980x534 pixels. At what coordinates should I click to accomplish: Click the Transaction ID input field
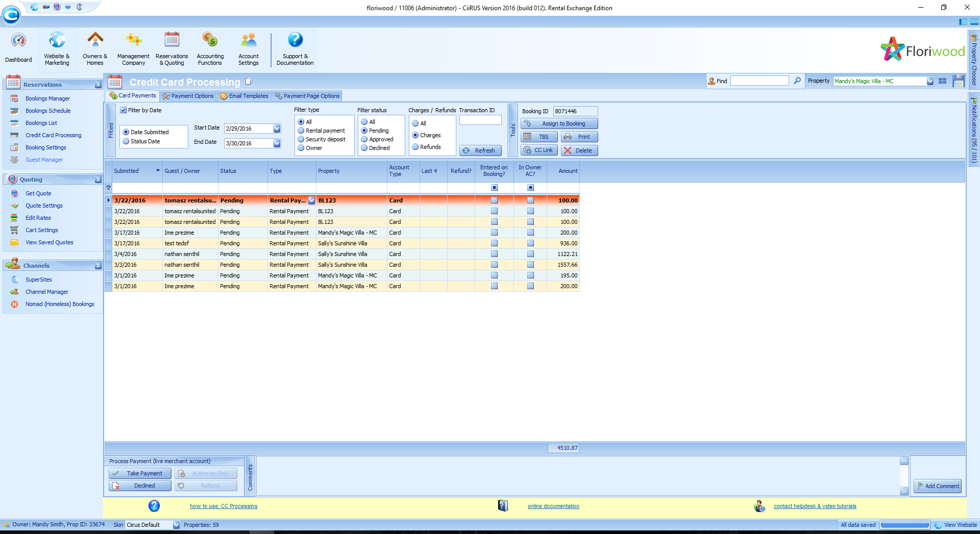480,120
